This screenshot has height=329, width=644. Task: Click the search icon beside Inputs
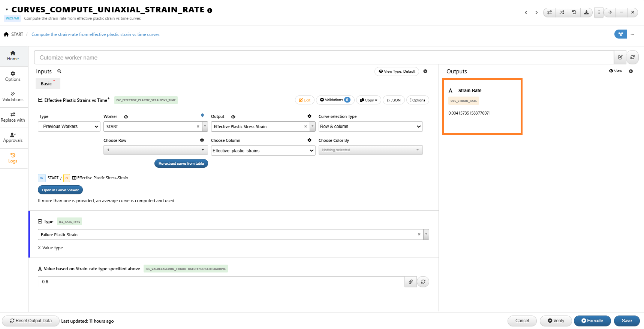[59, 71]
